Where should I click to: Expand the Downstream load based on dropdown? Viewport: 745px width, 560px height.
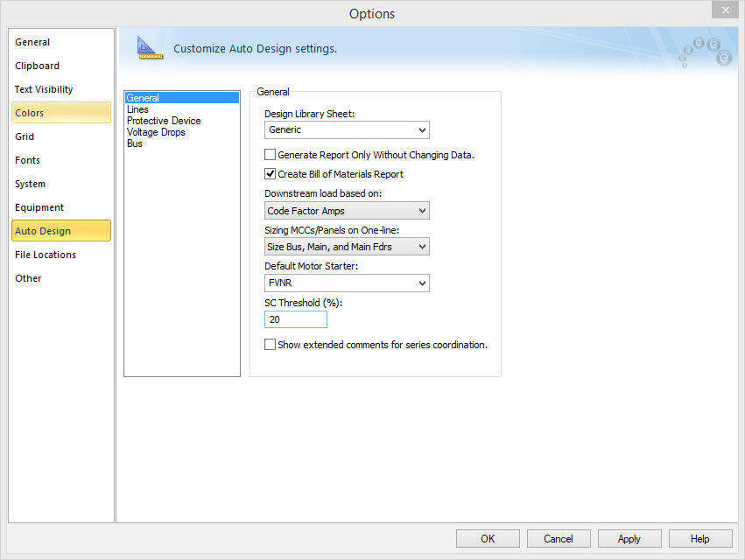tap(347, 211)
